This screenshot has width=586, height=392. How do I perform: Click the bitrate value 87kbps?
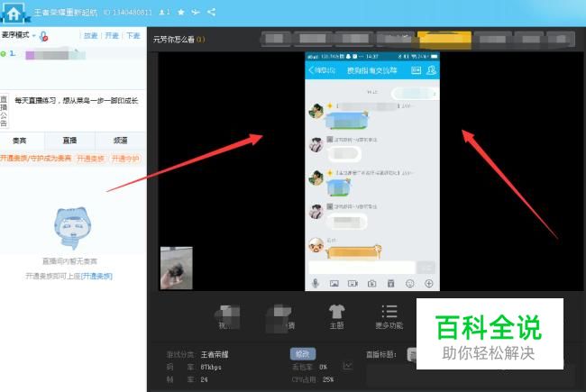(x=211, y=367)
